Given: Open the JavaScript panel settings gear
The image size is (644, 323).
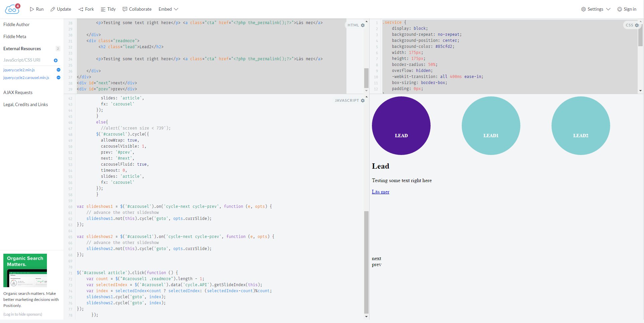Looking at the screenshot, I should point(363,100).
